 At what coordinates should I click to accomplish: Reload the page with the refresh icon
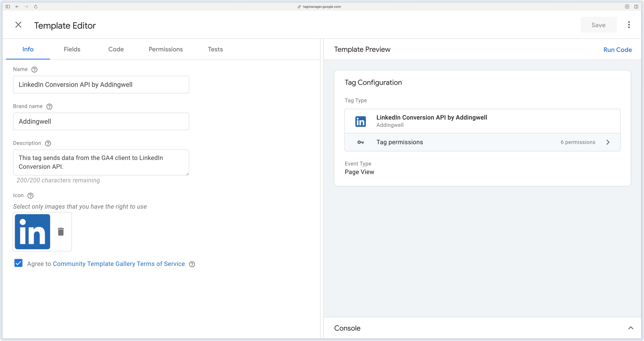(36, 7)
